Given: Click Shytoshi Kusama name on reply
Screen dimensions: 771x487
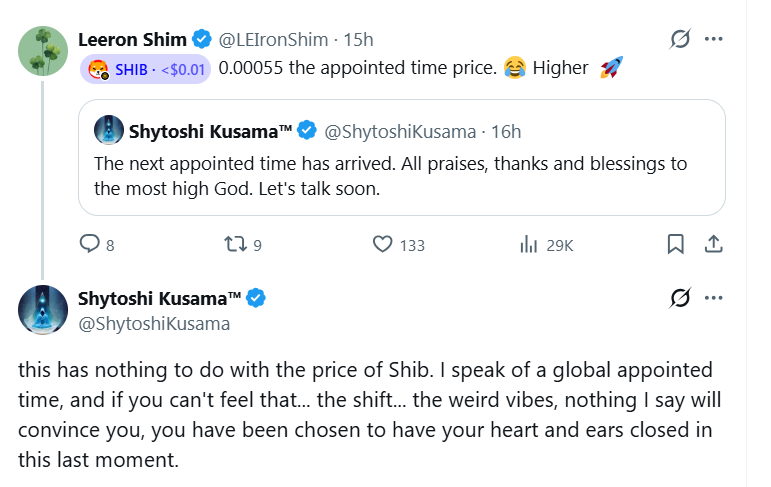Looking at the screenshot, I should [160, 298].
